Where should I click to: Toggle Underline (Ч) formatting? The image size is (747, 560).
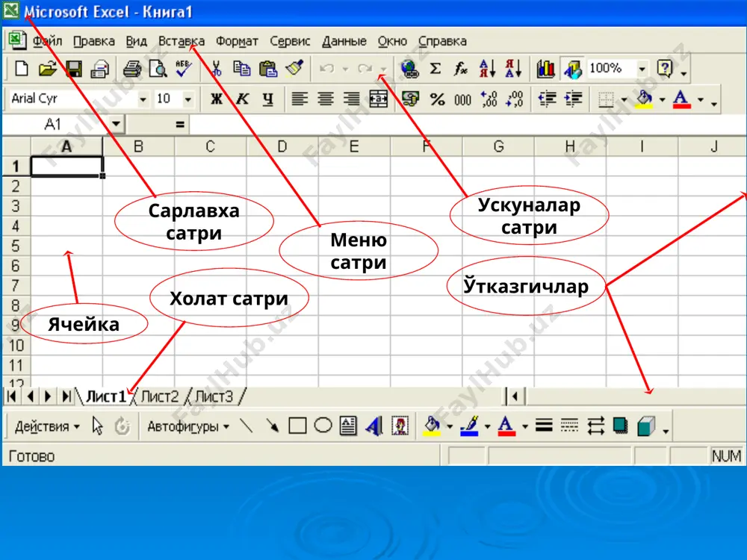pyautogui.click(x=268, y=99)
